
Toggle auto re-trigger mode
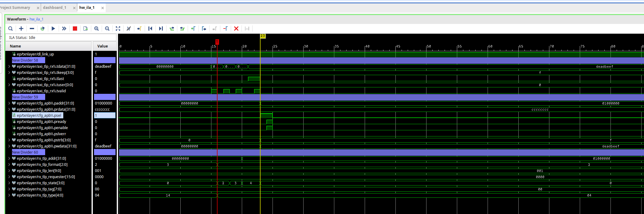click(x=43, y=29)
